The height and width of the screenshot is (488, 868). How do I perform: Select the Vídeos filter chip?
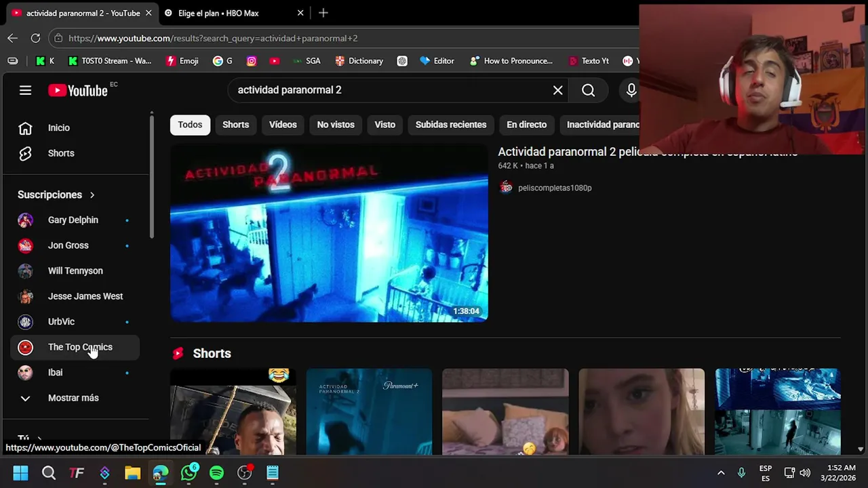click(283, 125)
